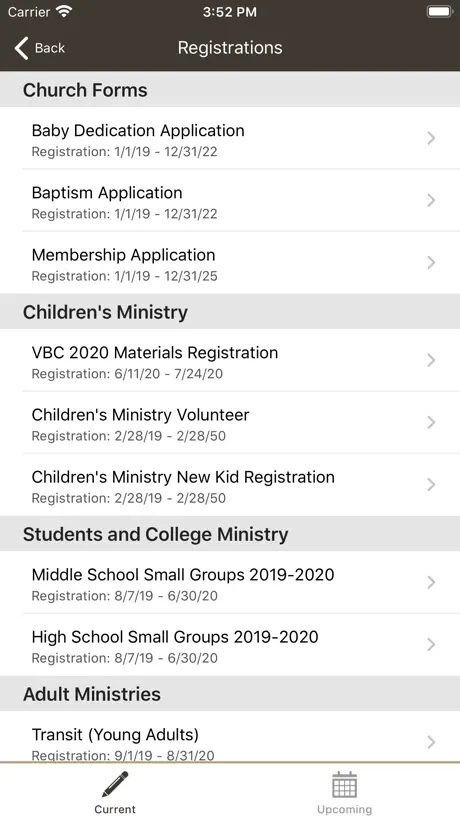Tap the Students and College Ministry header

[230, 534]
